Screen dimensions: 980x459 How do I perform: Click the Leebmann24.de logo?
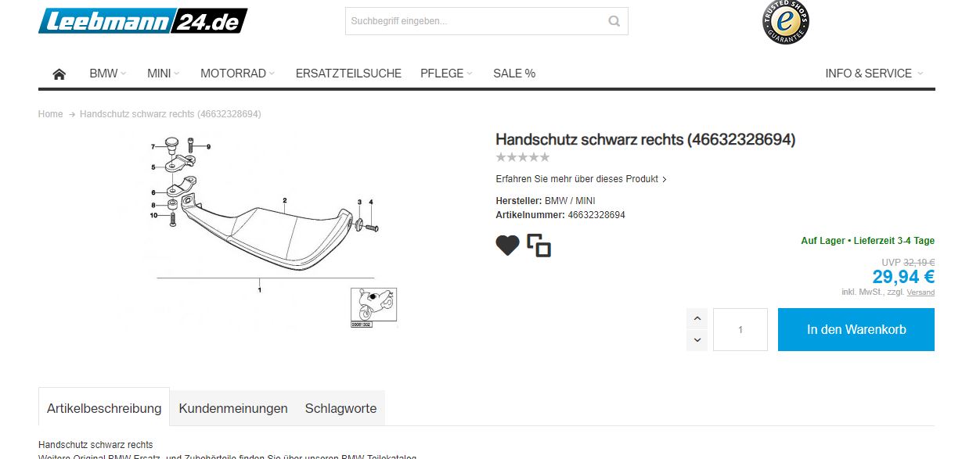142,21
